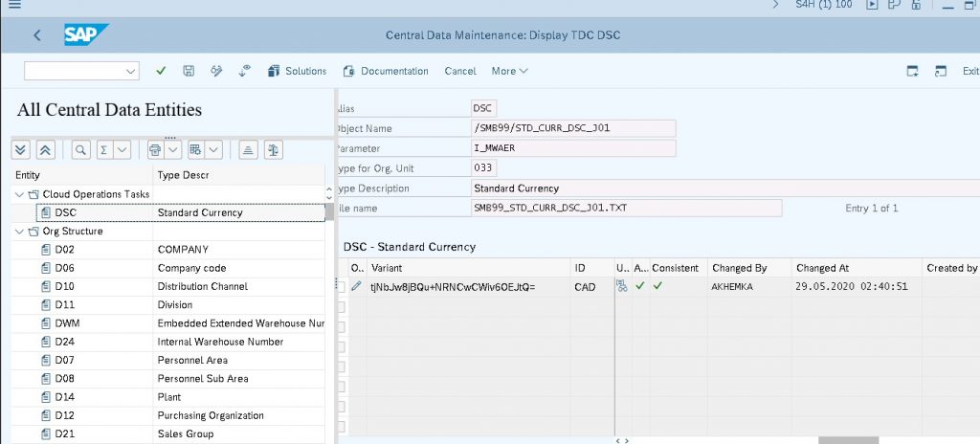Click the Solutions button
Viewport: 980px width, 444px height.
297,72
